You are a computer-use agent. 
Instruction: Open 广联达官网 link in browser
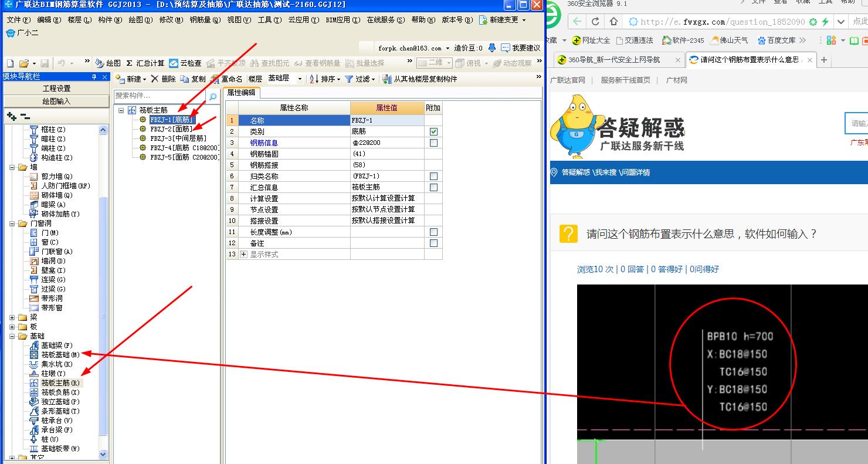point(568,80)
